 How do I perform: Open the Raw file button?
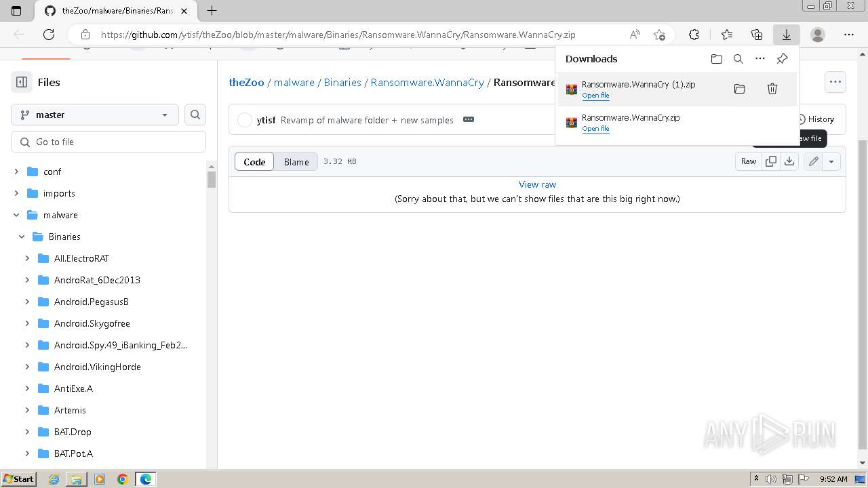click(749, 161)
